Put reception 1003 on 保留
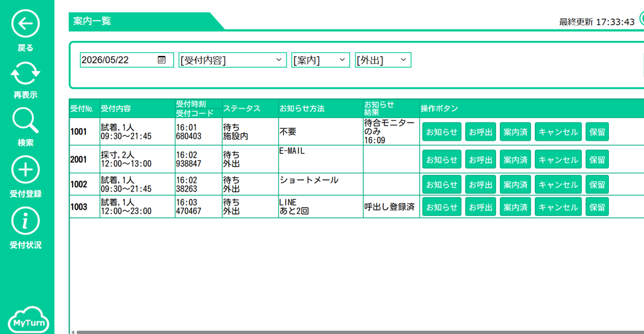The image size is (644, 334). point(597,207)
